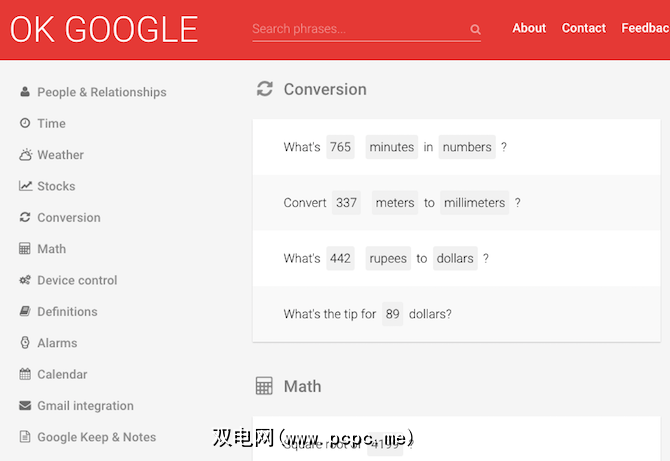Click the Weather cloud-sun icon
This screenshot has width=670, height=461.
pyautogui.click(x=25, y=154)
